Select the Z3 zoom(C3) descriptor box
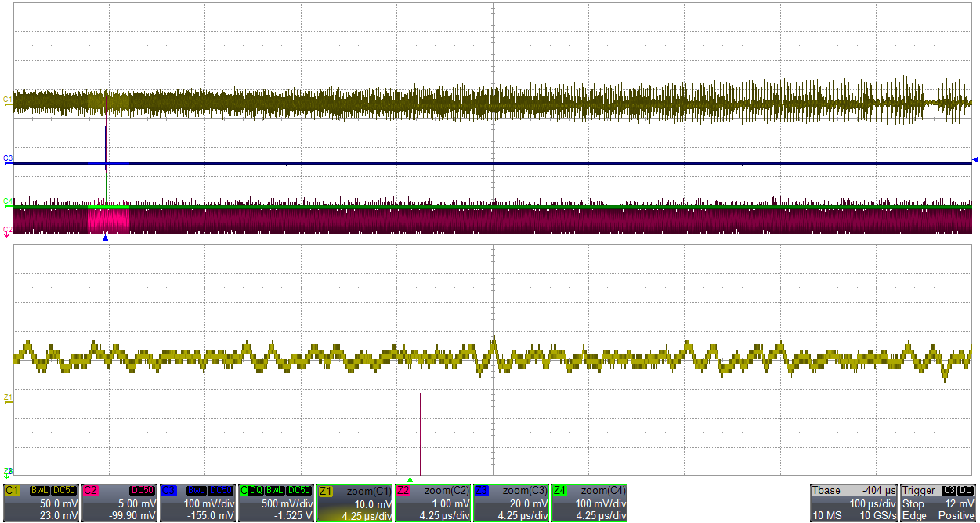Viewport: 980px width, 523px height. (x=512, y=503)
